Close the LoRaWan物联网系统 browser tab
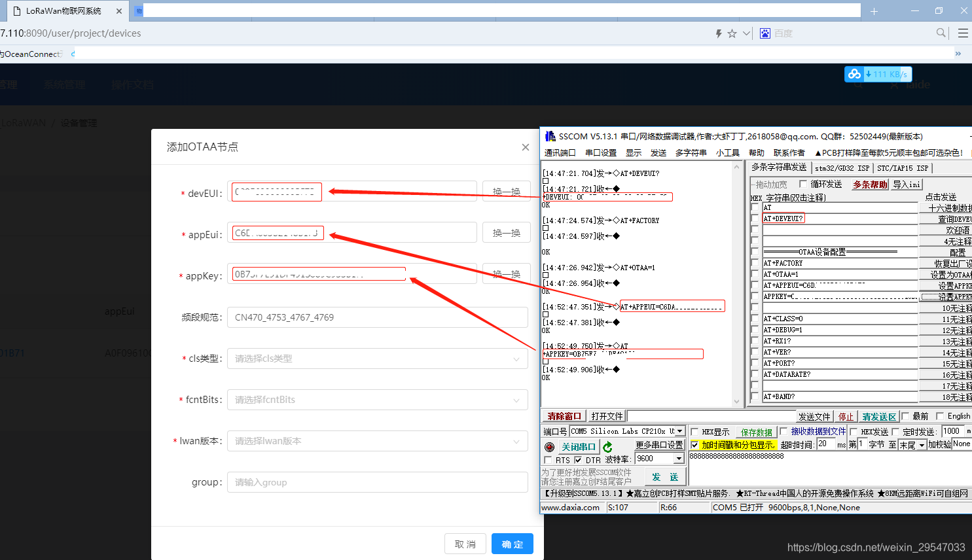The height and width of the screenshot is (560, 972). [x=118, y=11]
